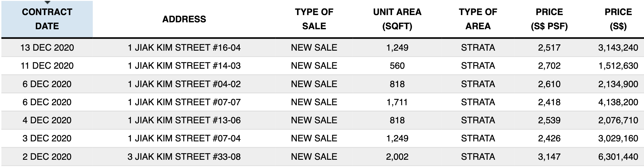
Task: Select the 2 DEC 2020 date cell
Action: [x=47, y=157]
